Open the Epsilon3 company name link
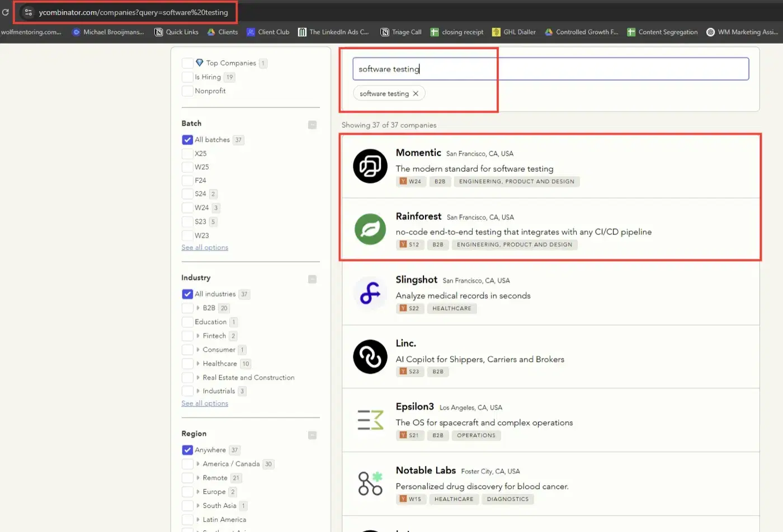Viewport: 783px width, 532px height. point(414,407)
